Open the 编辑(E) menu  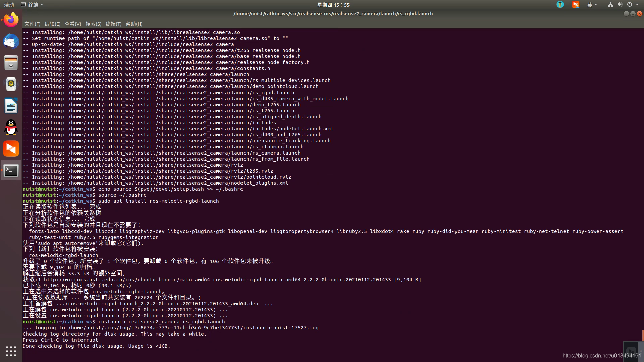tap(52, 24)
